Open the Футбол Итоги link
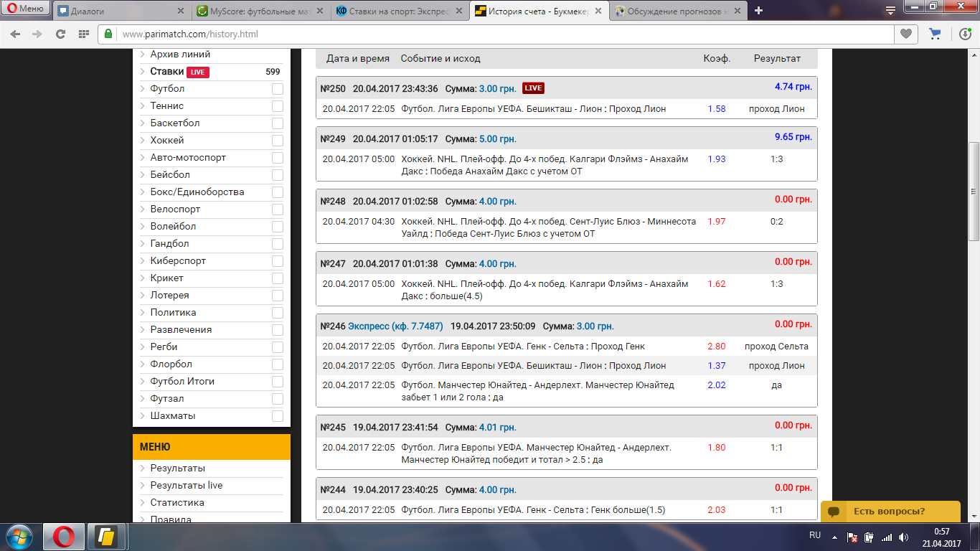Image resolution: width=980 pixels, height=551 pixels. click(182, 382)
